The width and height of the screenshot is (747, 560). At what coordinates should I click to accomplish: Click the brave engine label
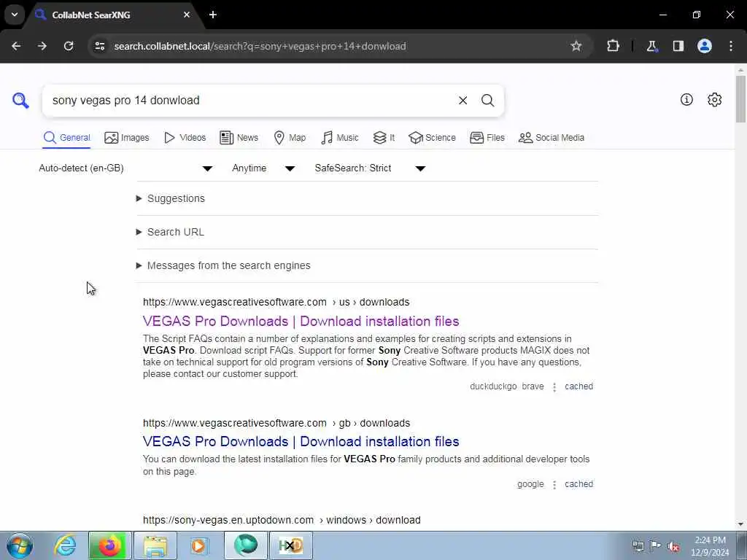(x=533, y=386)
